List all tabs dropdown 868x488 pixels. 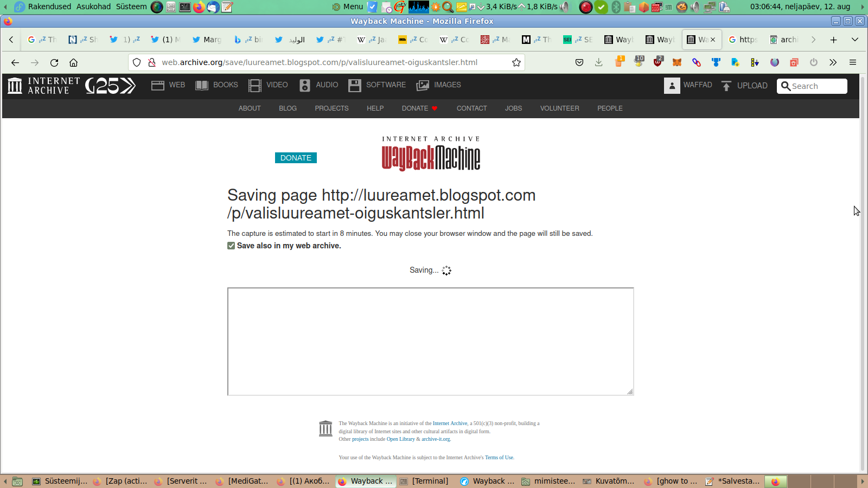855,40
